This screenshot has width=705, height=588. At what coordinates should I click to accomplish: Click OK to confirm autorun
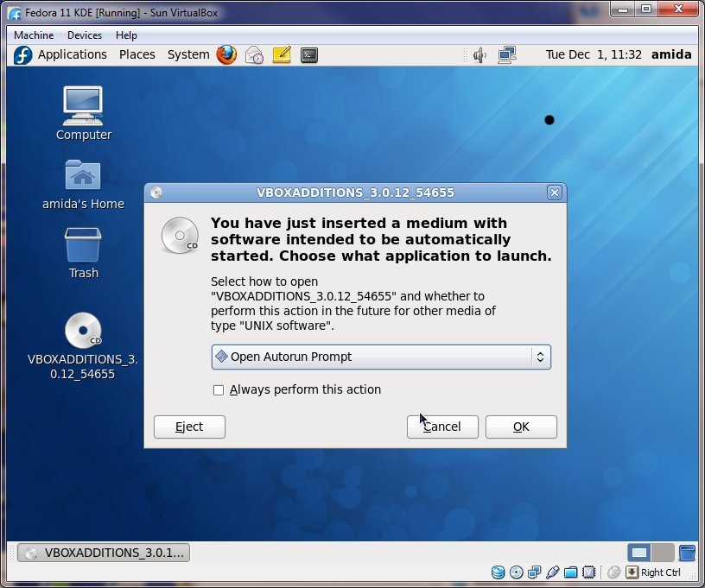click(521, 427)
